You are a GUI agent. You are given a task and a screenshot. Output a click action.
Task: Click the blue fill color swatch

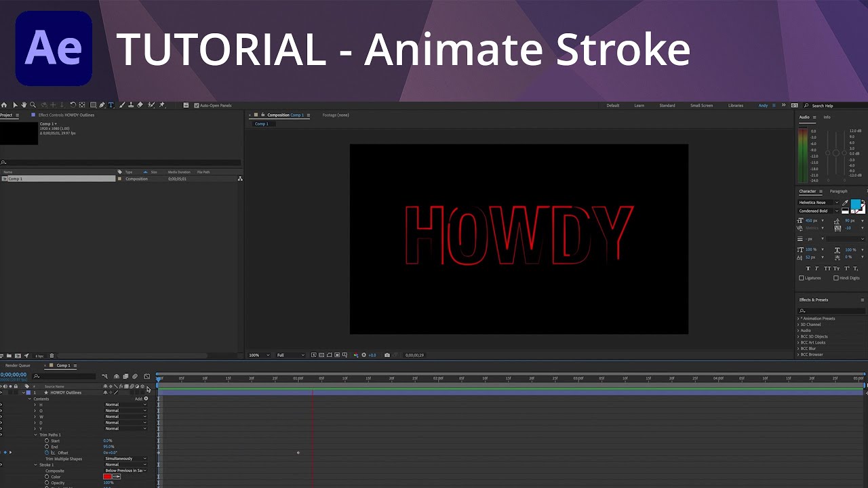(855, 204)
